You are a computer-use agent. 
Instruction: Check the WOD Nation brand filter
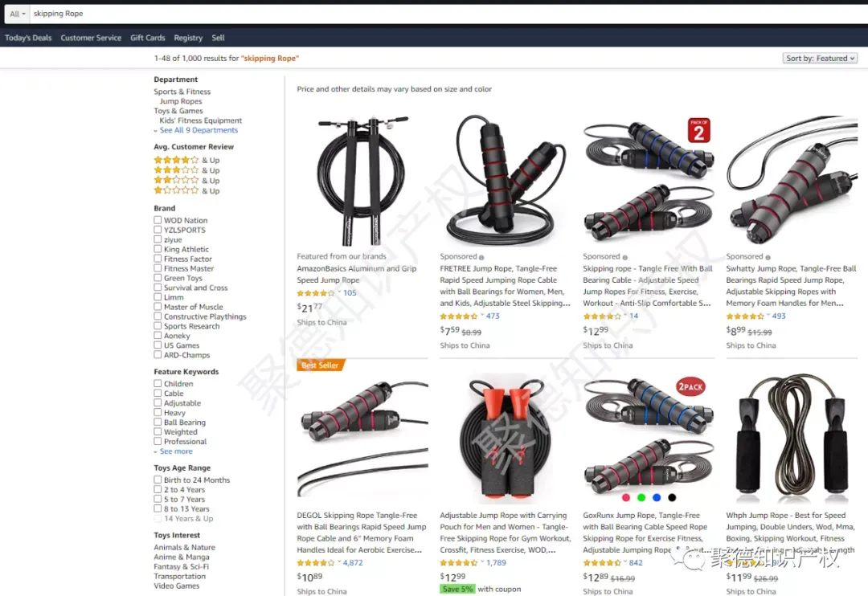pos(158,220)
